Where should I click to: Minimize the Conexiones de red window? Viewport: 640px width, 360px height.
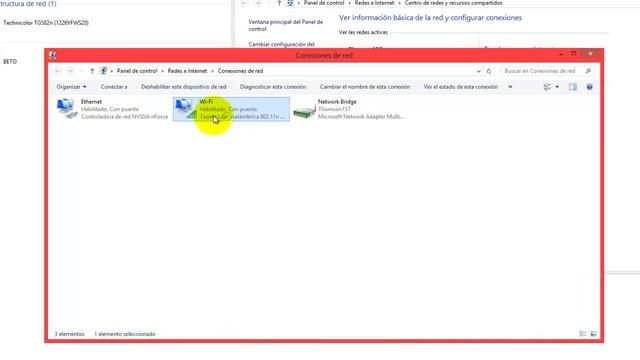[x=561, y=54]
